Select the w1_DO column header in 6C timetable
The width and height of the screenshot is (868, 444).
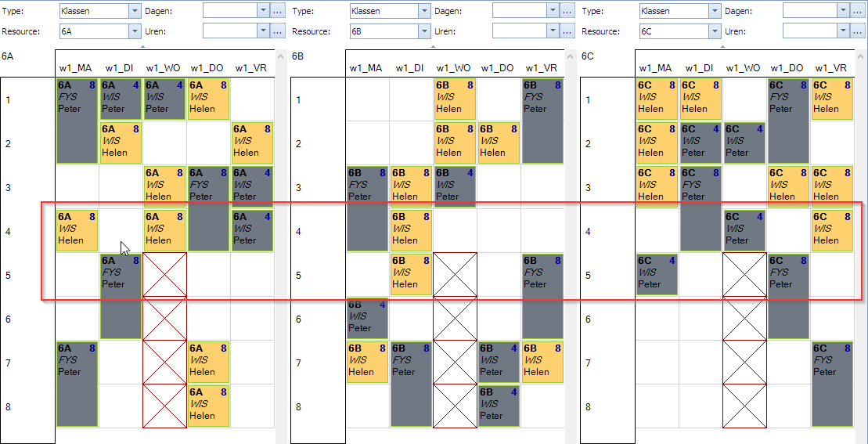click(x=787, y=68)
